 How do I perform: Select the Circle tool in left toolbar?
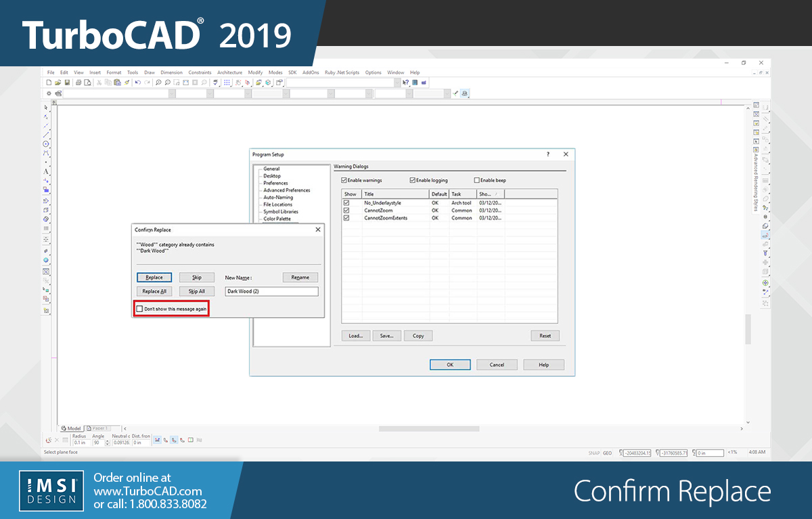(46, 143)
